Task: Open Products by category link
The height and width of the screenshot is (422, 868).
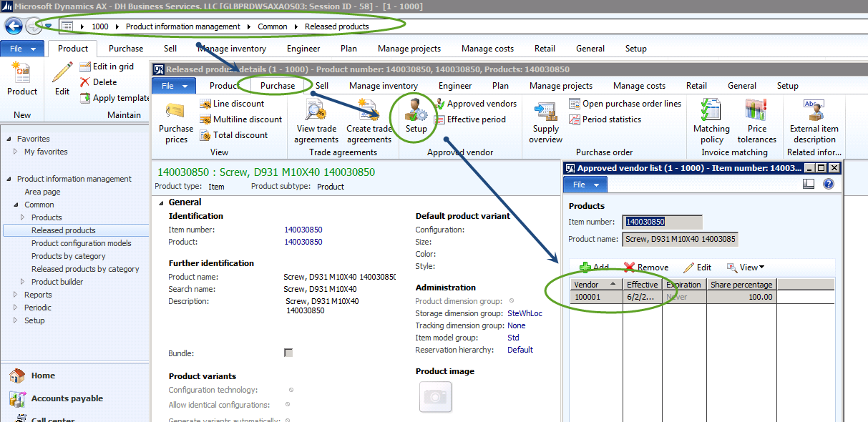Action: 69,256
